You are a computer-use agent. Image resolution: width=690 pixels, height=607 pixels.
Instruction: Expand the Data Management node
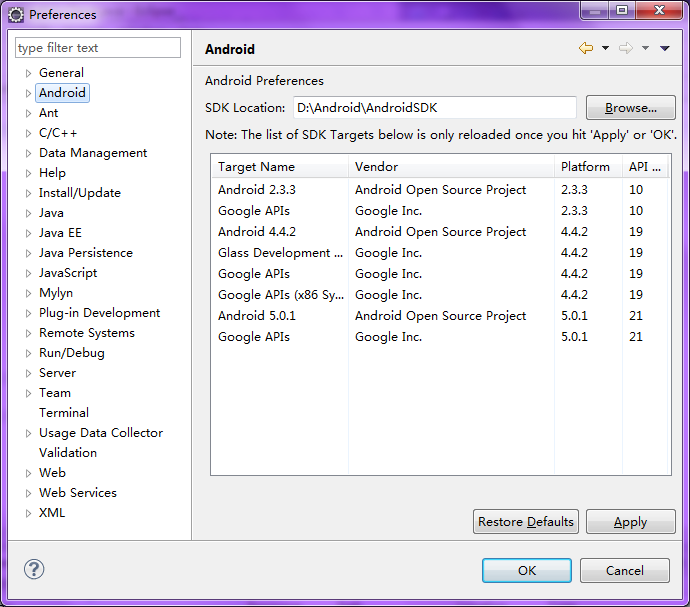(x=28, y=153)
